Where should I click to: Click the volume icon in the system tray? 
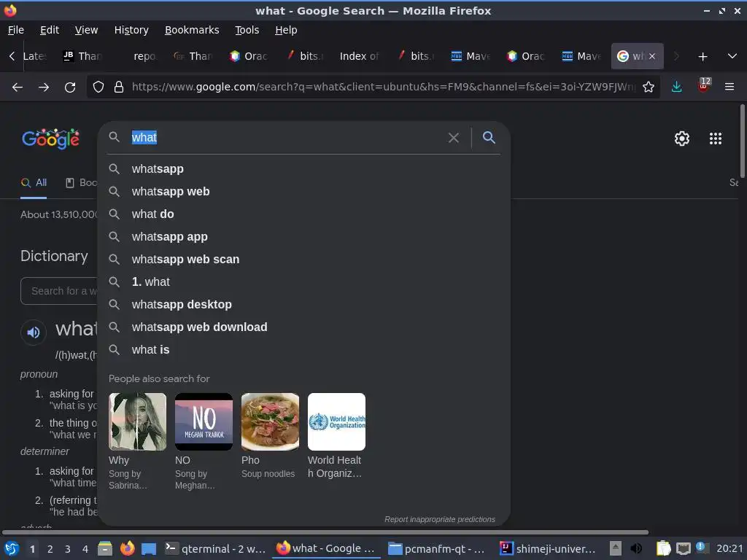tap(636, 548)
